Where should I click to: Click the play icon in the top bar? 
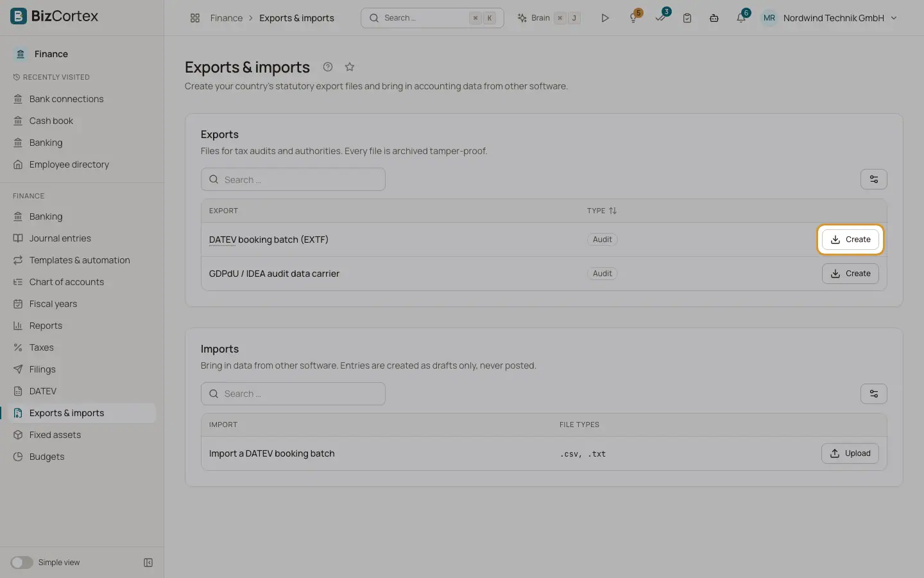click(x=604, y=18)
